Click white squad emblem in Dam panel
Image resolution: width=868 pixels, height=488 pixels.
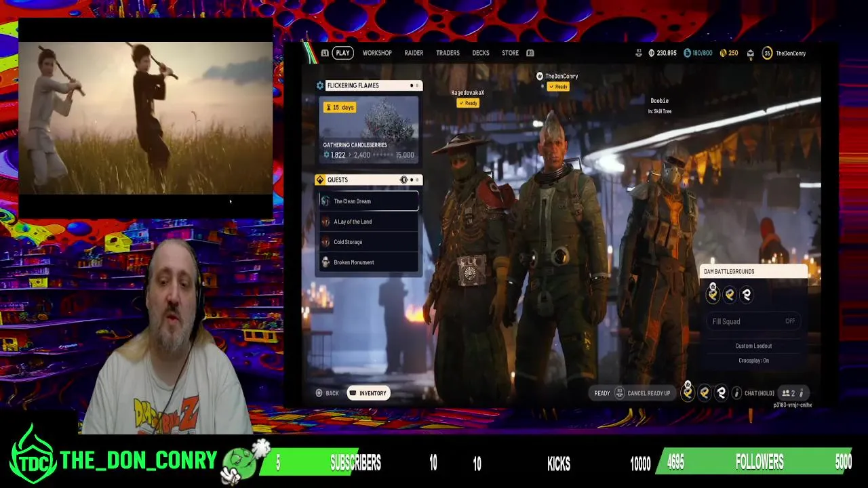[747, 294]
